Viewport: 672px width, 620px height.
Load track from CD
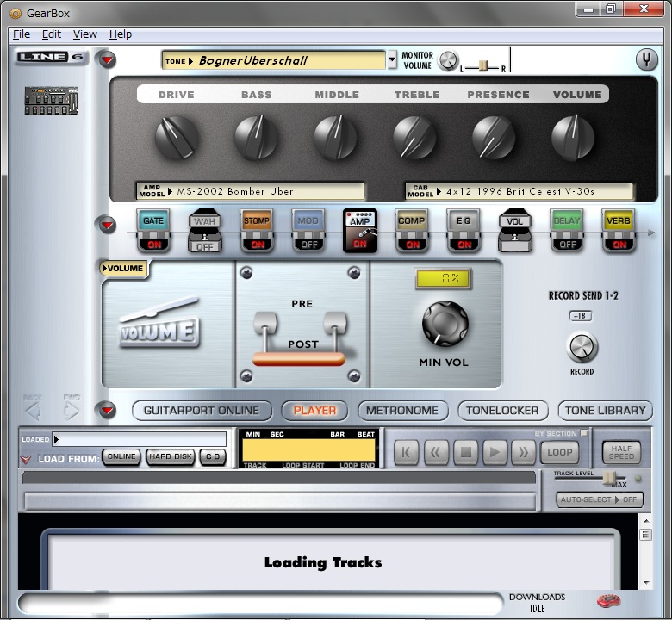pyautogui.click(x=213, y=456)
